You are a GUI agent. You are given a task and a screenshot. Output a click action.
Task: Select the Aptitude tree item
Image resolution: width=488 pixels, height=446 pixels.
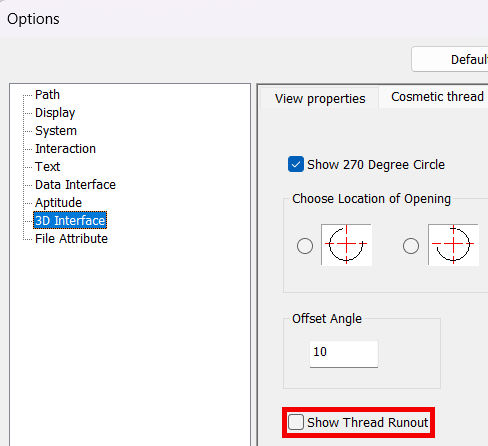[x=58, y=203]
